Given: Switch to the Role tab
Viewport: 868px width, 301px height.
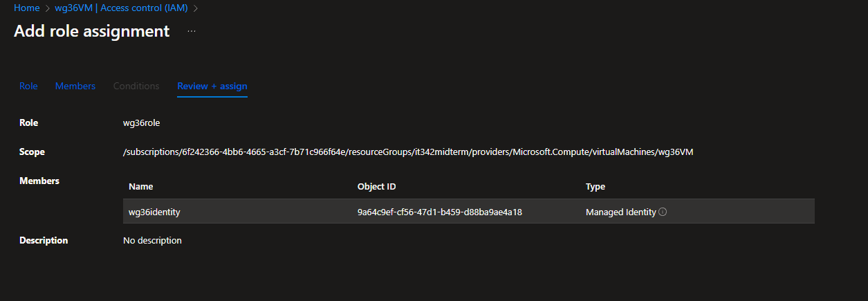Looking at the screenshot, I should coord(28,86).
